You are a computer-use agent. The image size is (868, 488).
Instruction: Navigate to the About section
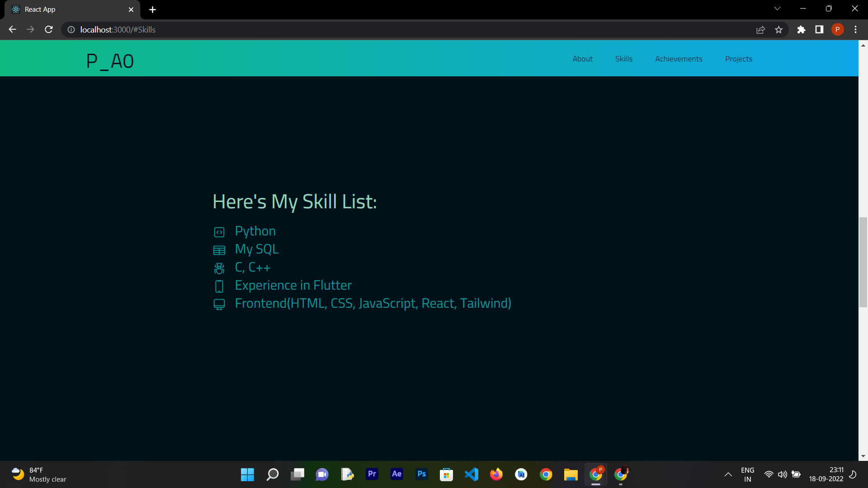point(582,59)
